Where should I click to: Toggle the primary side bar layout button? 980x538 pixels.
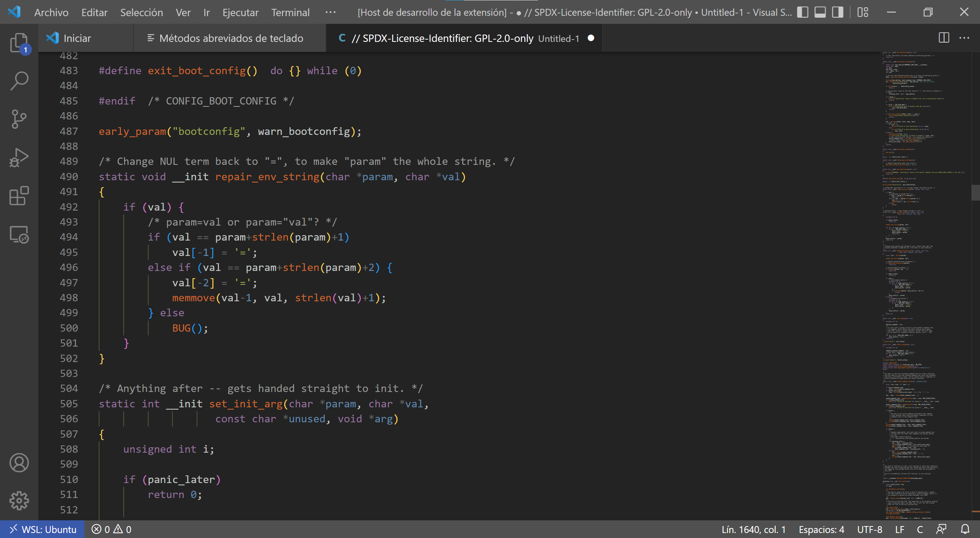pyautogui.click(x=803, y=12)
